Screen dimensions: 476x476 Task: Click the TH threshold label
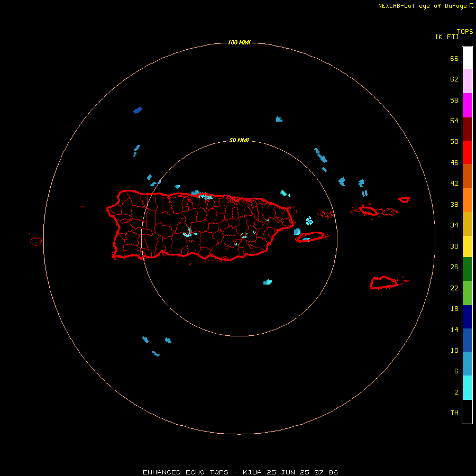[454, 413]
